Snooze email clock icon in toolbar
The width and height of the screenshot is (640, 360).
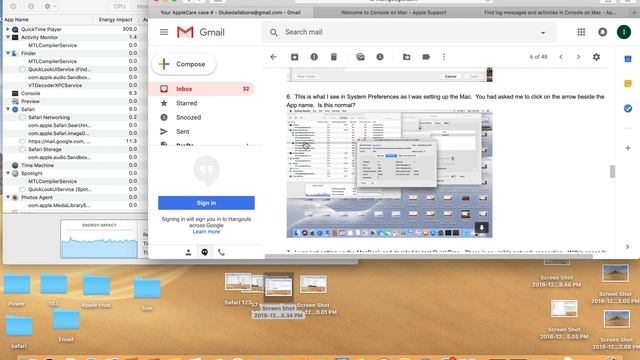[380, 57]
